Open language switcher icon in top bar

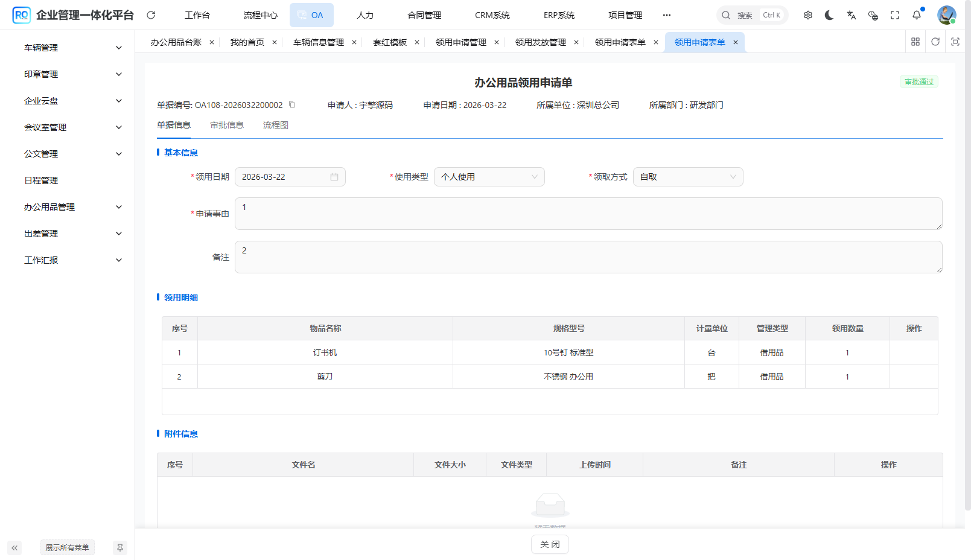point(851,14)
